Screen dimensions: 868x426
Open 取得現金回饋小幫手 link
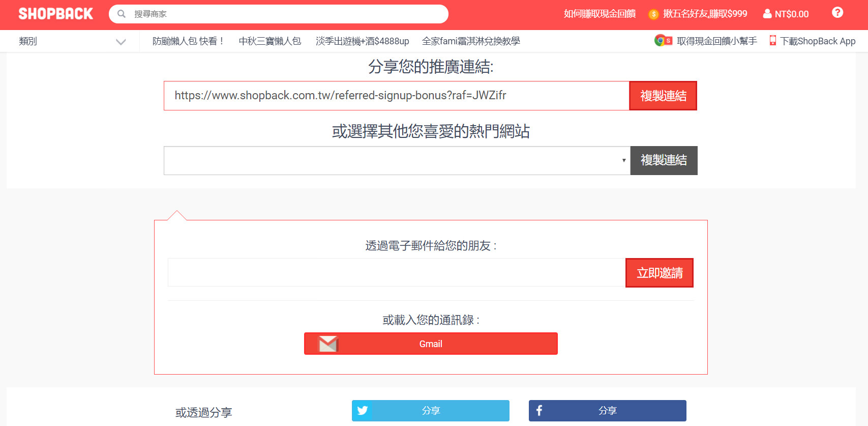[x=717, y=41]
